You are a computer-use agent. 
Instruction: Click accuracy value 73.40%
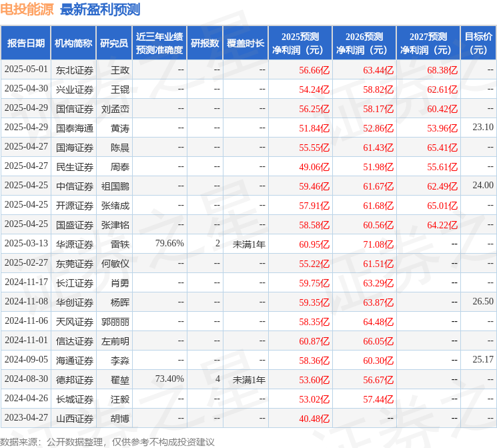[169, 379]
